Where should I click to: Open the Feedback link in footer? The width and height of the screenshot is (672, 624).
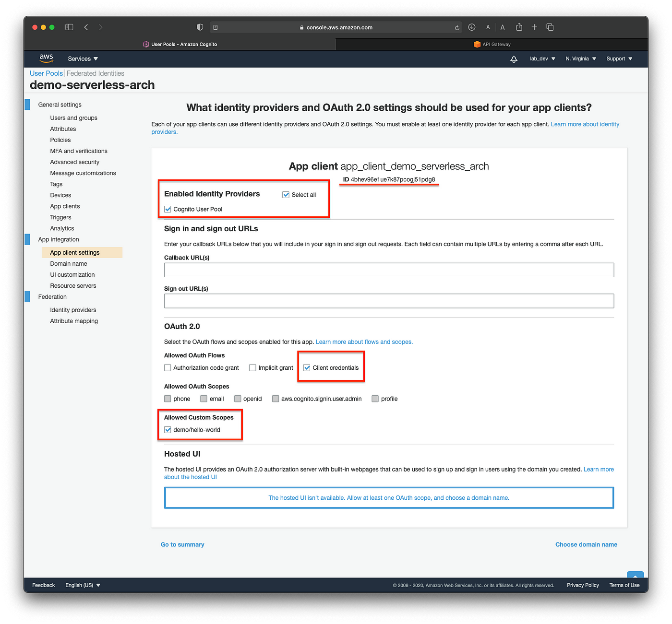click(x=44, y=585)
